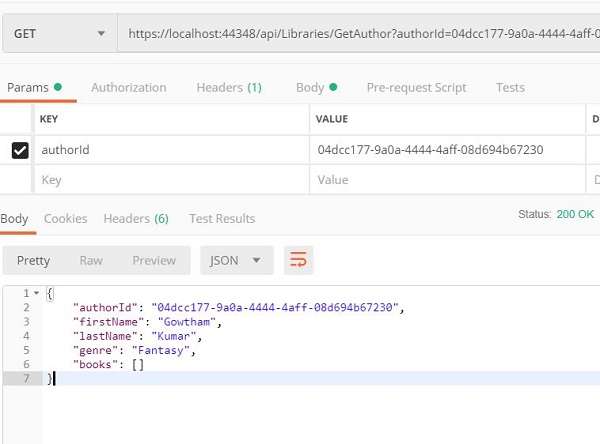Open the GET method dropdown
The height and width of the screenshot is (444, 600).
click(x=59, y=34)
